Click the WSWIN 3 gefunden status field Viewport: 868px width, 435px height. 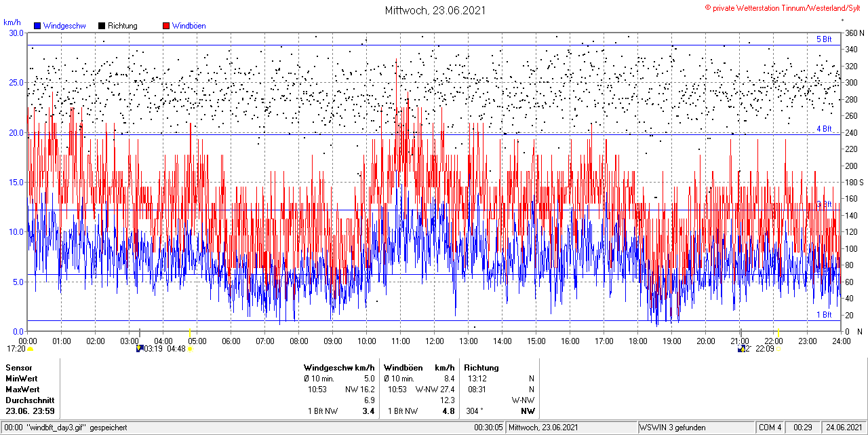pos(696,428)
